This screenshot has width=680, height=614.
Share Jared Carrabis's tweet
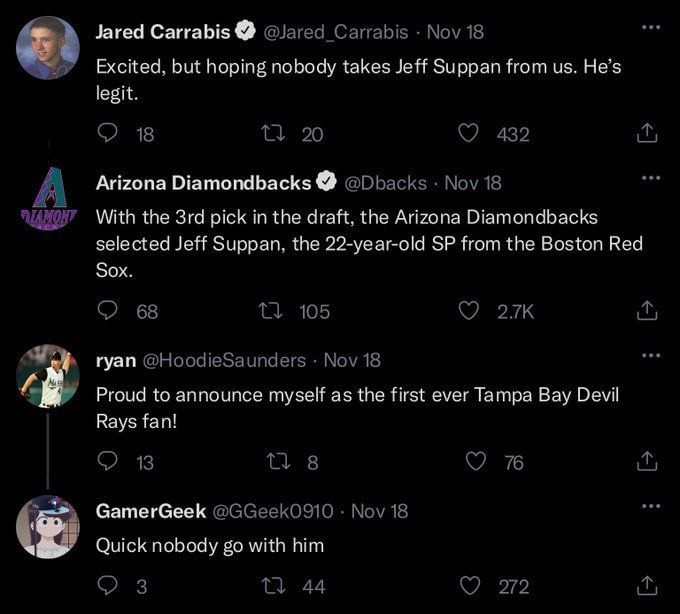pyautogui.click(x=647, y=133)
